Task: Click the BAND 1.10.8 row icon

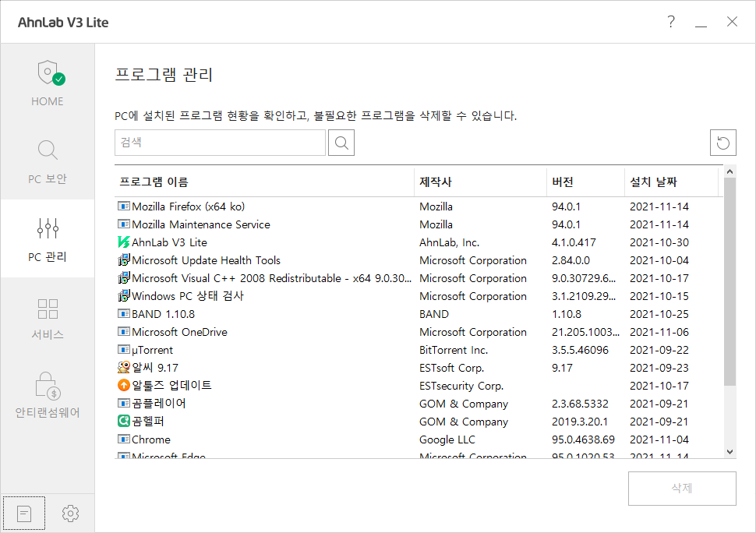Action: pos(124,314)
